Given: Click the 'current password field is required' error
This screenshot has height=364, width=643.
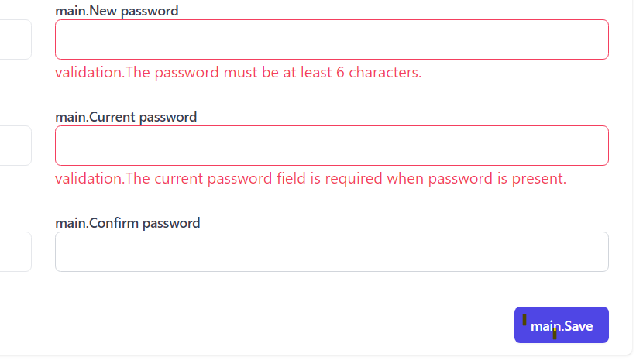Looking at the screenshot, I should pos(310,179).
